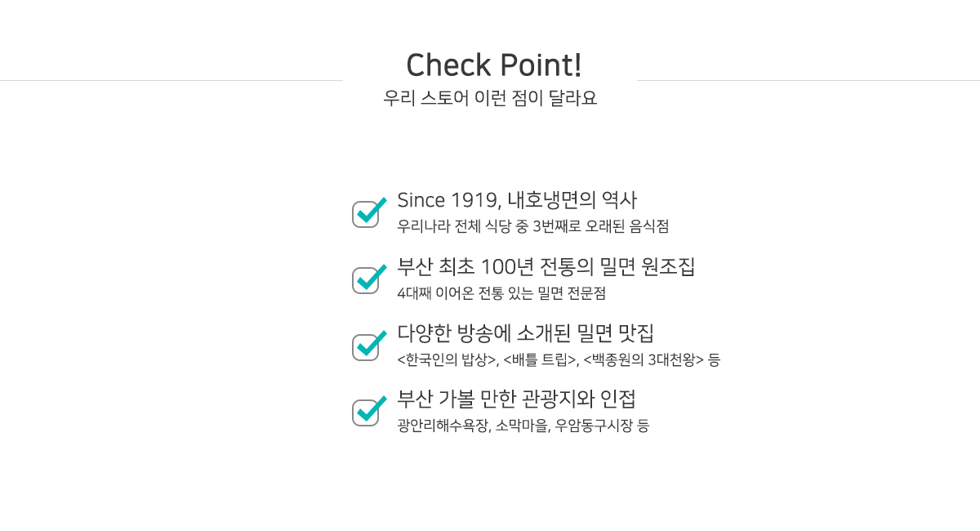Click the 'Check Point!' heading
Screen dimensions: 980x531
[493, 65]
